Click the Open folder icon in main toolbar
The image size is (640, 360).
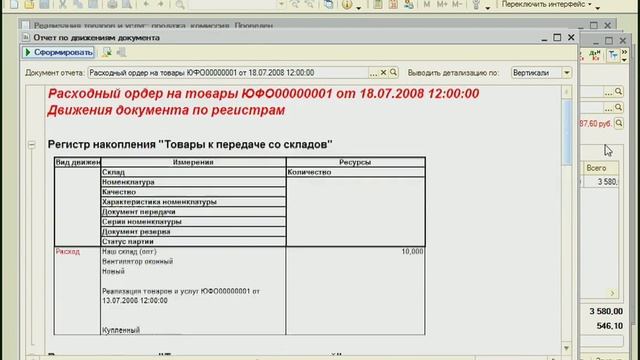coord(29,4)
